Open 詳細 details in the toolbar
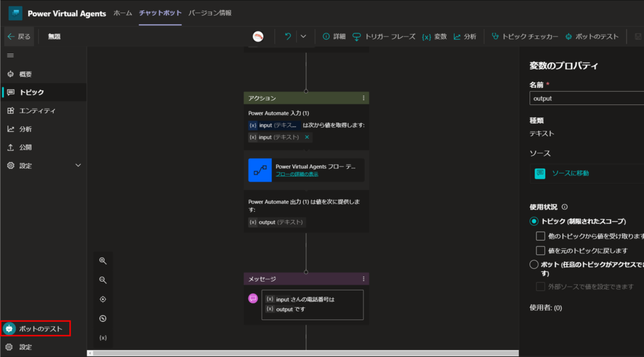Viewport: 644px width, 357px height. (334, 36)
